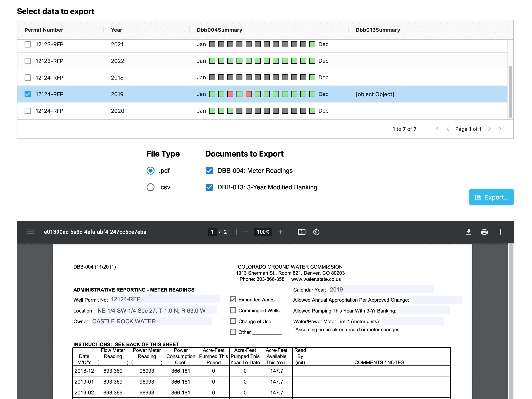532x399 pixels.
Task: Zoom out of the PDF with minus icon
Action: coord(245,232)
